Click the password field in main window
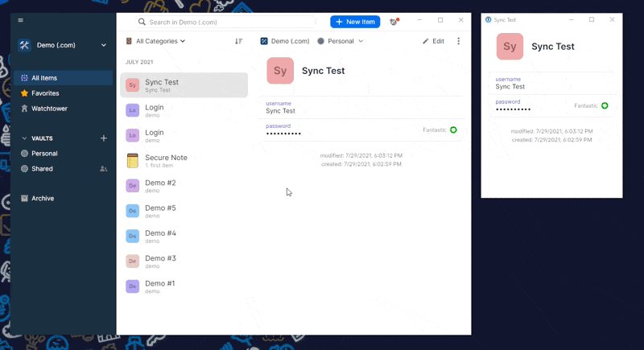 [338, 130]
